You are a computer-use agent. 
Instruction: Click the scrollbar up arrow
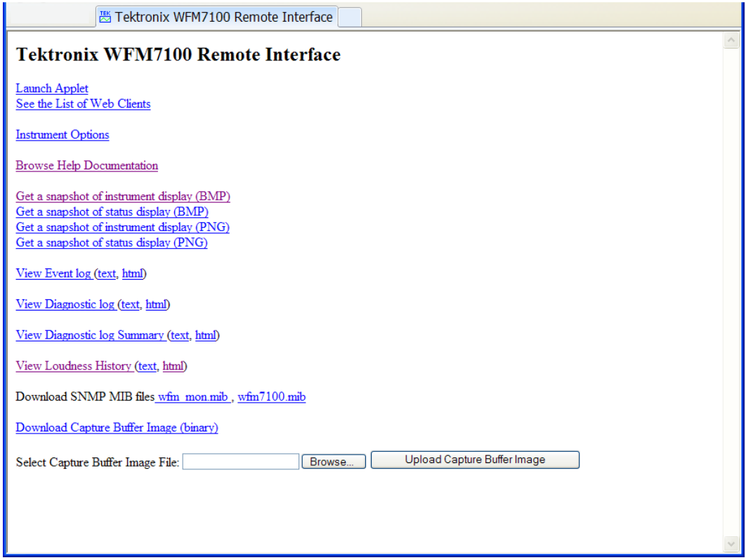click(x=731, y=41)
